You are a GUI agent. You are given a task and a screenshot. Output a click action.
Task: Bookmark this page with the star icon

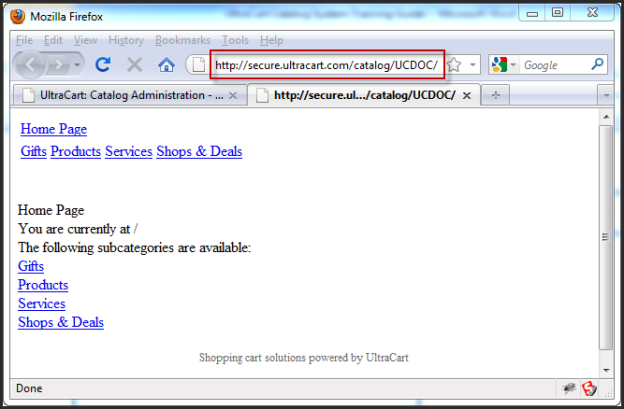[454, 64]
